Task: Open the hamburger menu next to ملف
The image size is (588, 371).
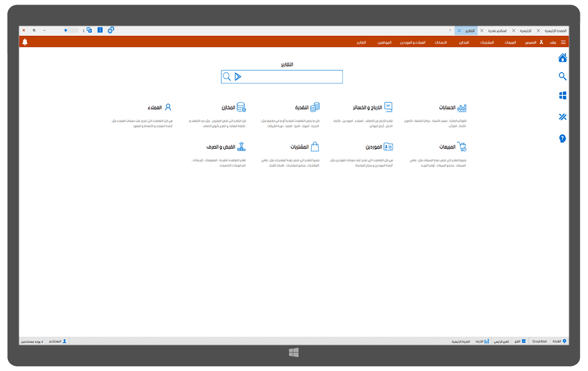Action: (x=563, y=42)
